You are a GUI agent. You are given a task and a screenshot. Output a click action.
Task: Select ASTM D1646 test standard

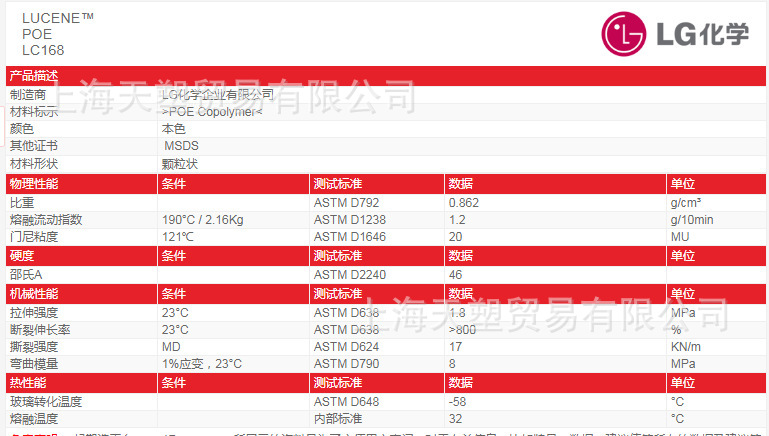[350, 237]
